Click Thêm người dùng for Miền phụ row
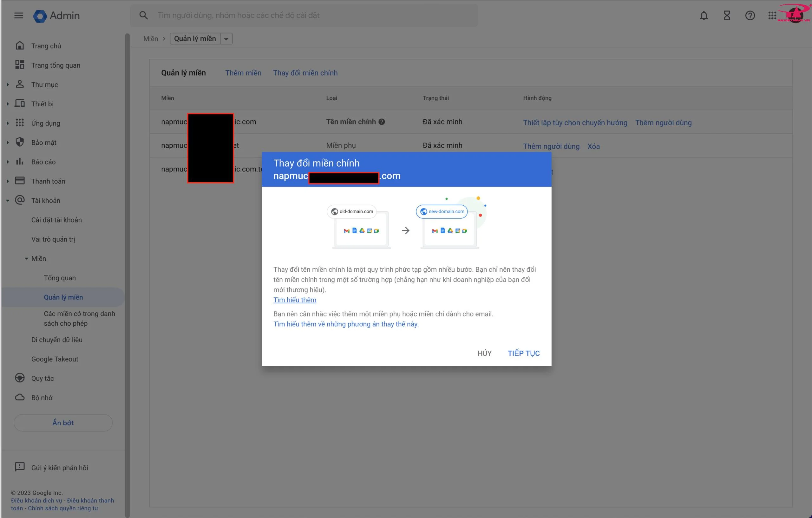812x518 pixels. [x=551, y=146]
